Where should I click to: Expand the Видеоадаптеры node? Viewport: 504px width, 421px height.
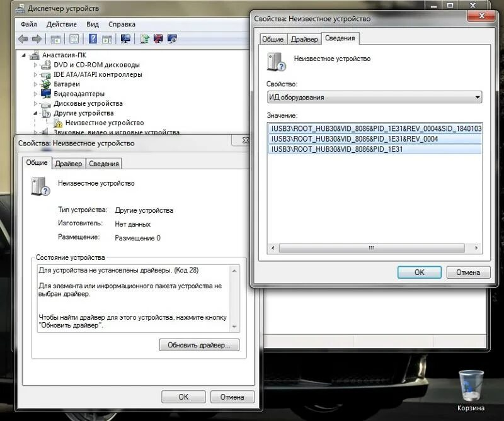click(x=35, y=94)
